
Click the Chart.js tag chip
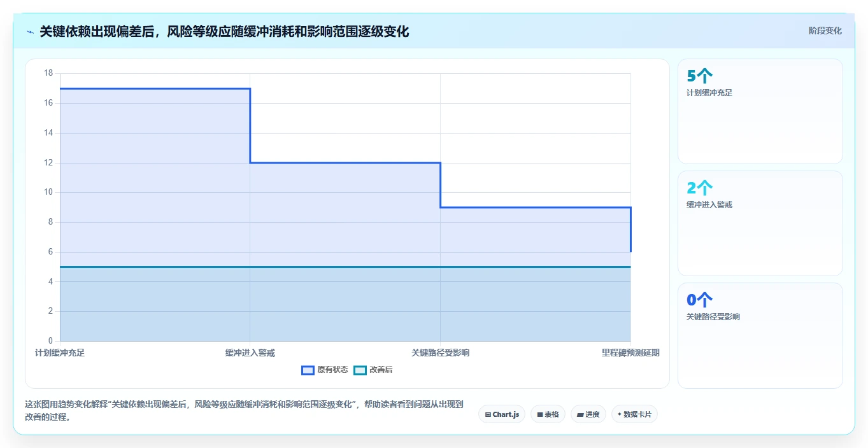[x=502, y=414]
